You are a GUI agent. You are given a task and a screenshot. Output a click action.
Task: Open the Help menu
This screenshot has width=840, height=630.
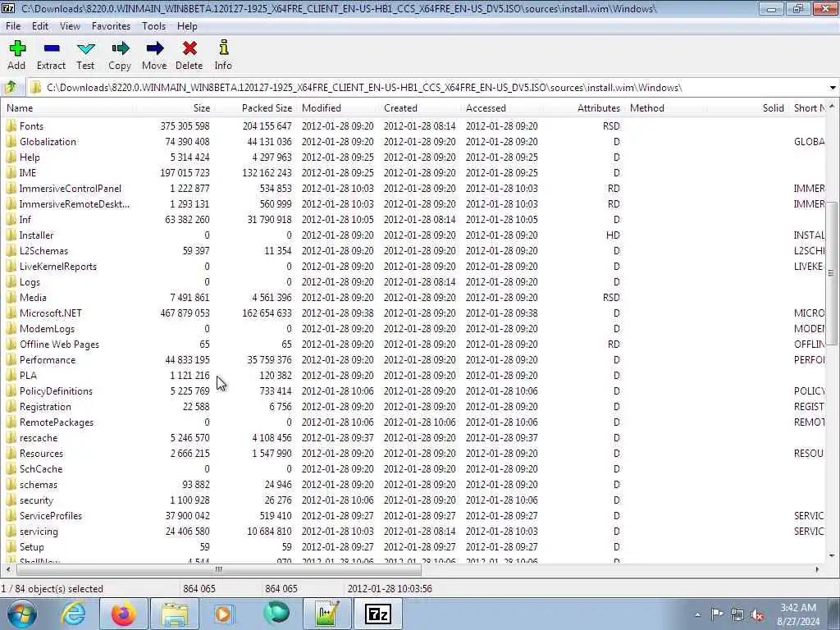coord(187,26)
